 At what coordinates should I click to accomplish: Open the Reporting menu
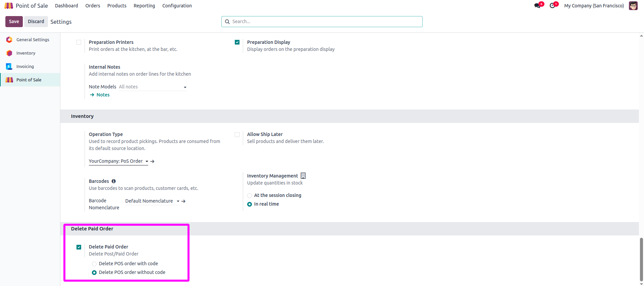click(144, 6)
